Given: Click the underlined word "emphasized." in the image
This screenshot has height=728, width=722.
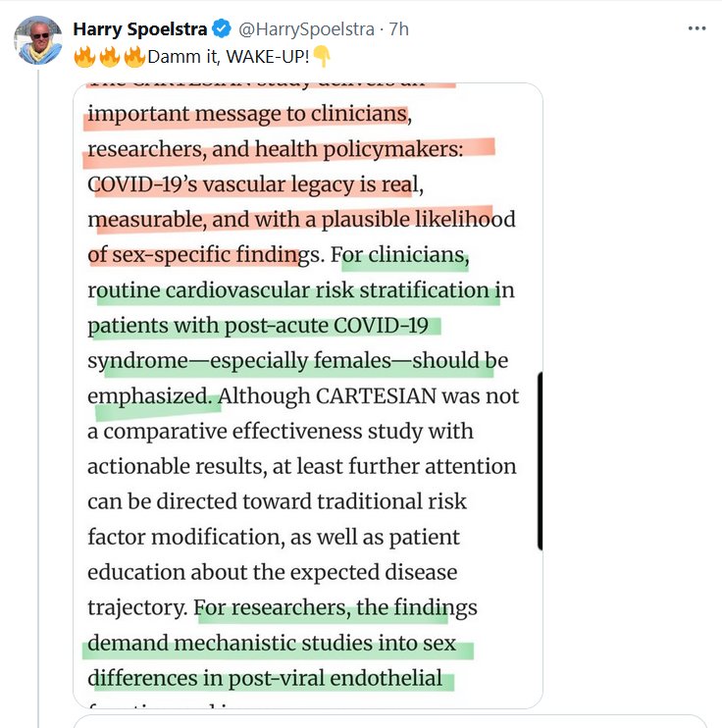Looking at the screenshot, I should pos(149,395).
